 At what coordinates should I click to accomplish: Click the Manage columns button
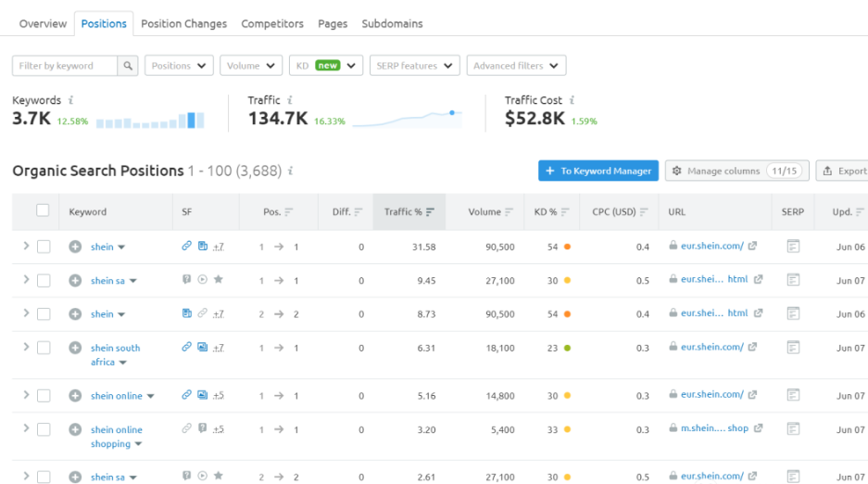click(x=736, y=171)
